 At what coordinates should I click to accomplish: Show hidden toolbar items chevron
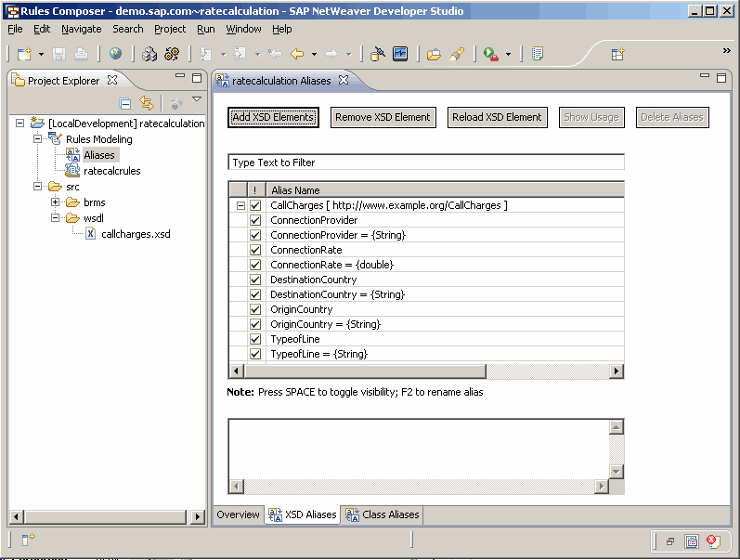point(726,50)
